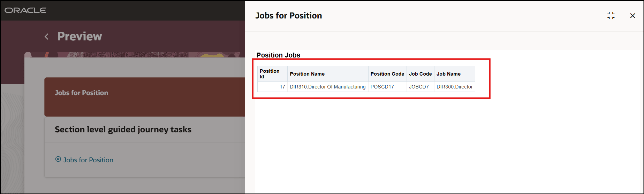Click the Job Name column header

click(x=455, y=74)
